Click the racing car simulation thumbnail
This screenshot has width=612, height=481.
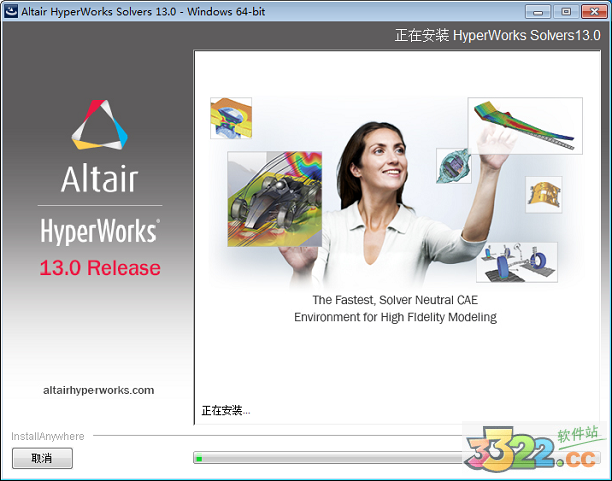tap(275, 199)
